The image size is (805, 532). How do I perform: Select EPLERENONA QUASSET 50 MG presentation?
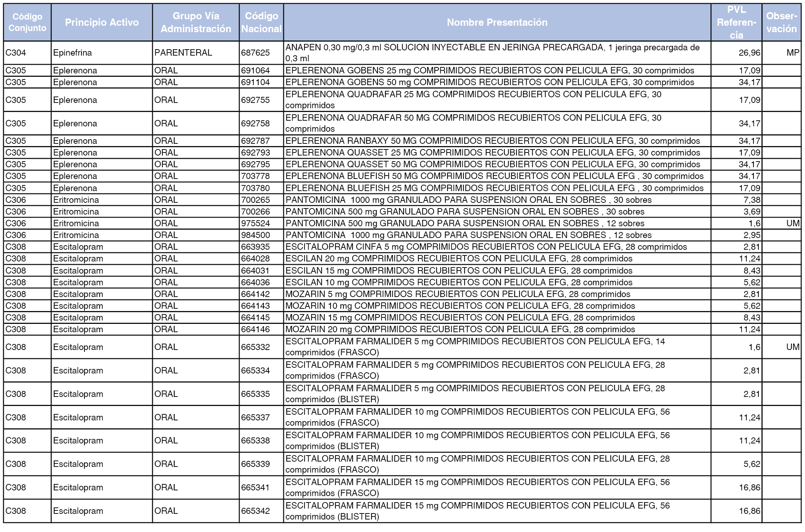(x=497, y=164)
